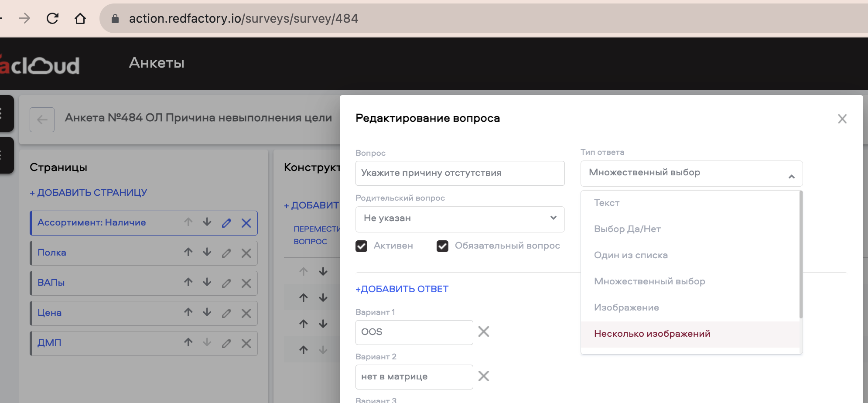The image size is (868, 403).
Task: Move Полка page up
Action: [188, 253]
